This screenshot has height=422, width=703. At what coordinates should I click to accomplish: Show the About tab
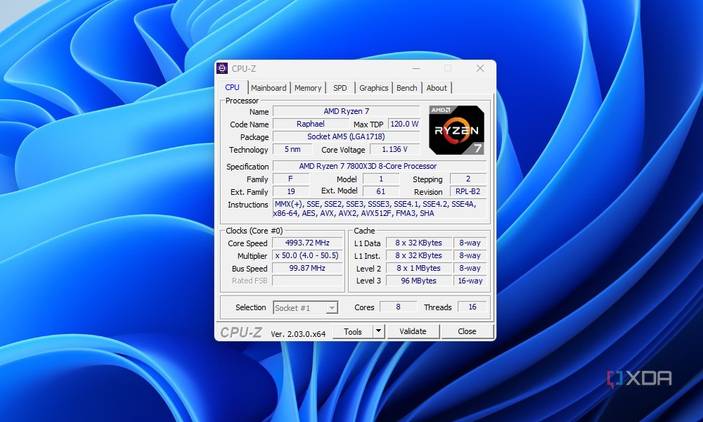(437, 88)
